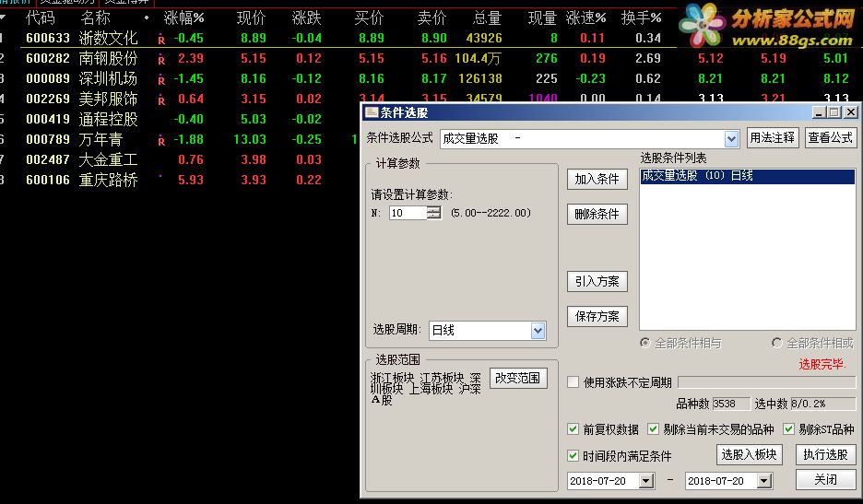Expand the 条件选股公式 dropdown arrow
This screenshot has width=863, height=504.
pyautogui.click(x=731, y=138)
